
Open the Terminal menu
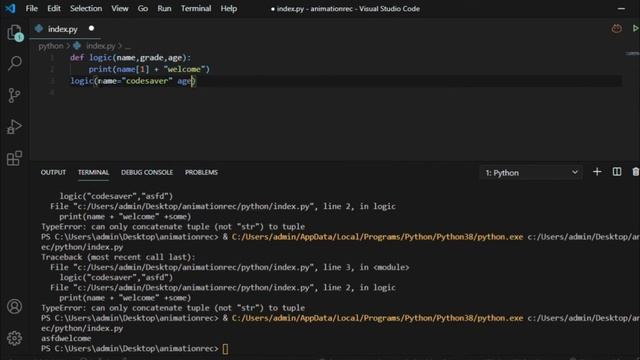[196, 9]
